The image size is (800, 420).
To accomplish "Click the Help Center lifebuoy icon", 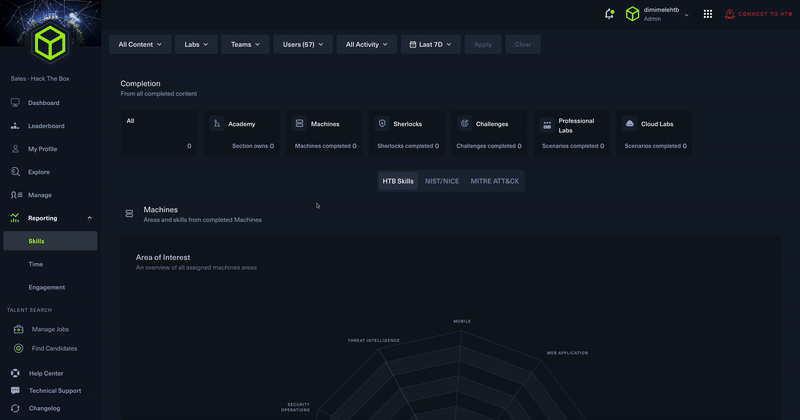I will (x=15, y=373).
